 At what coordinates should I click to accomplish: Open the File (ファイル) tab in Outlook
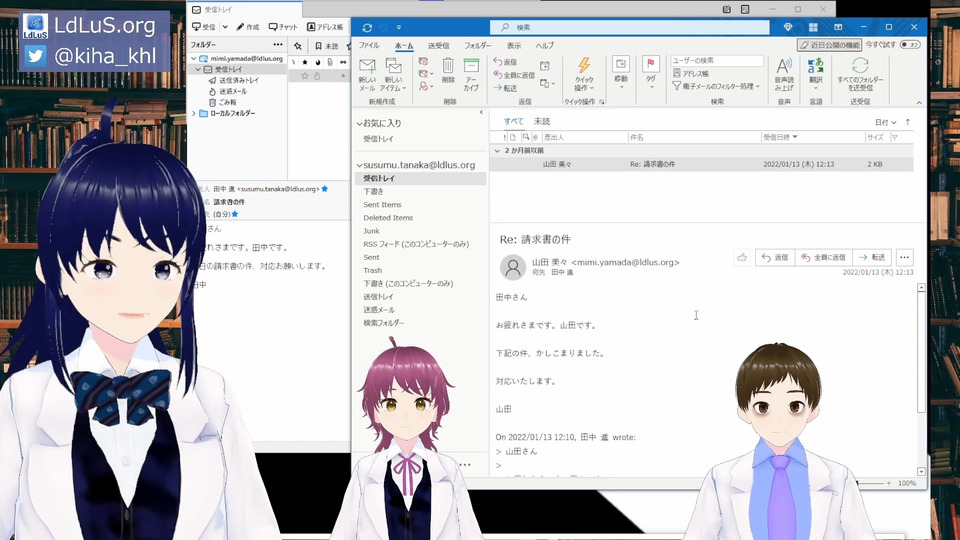point(369,45)
